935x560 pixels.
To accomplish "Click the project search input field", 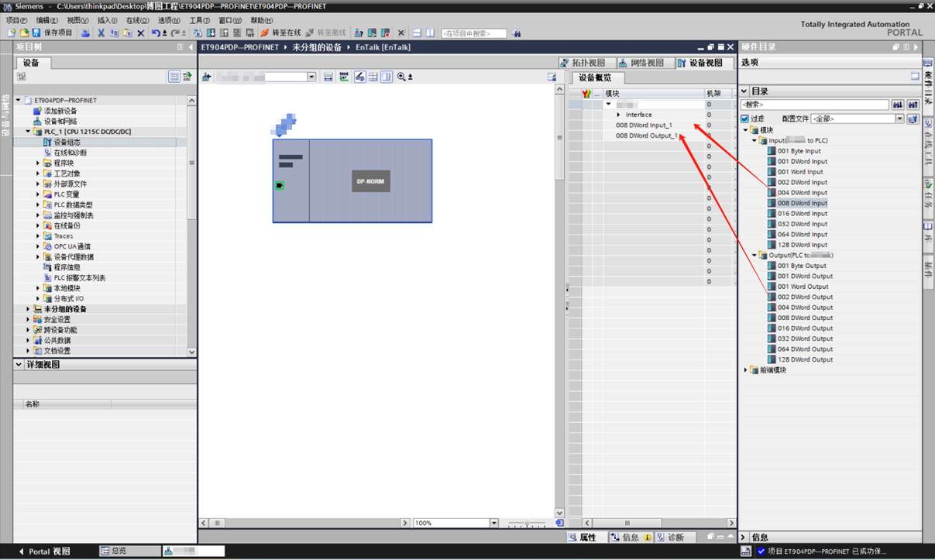I will pyautogui.click(x=474, y=33).
